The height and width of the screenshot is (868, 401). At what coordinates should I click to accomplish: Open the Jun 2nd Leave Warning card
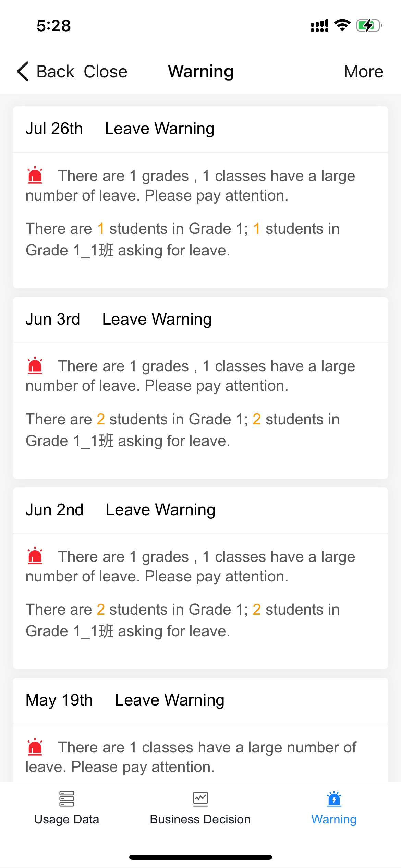click(200, 578)
